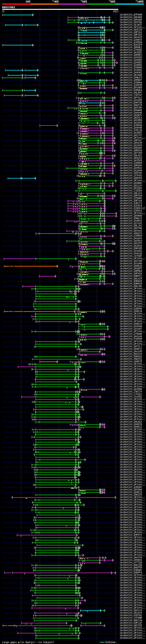Click the white query sequence ruler bar

pos(60,10)
